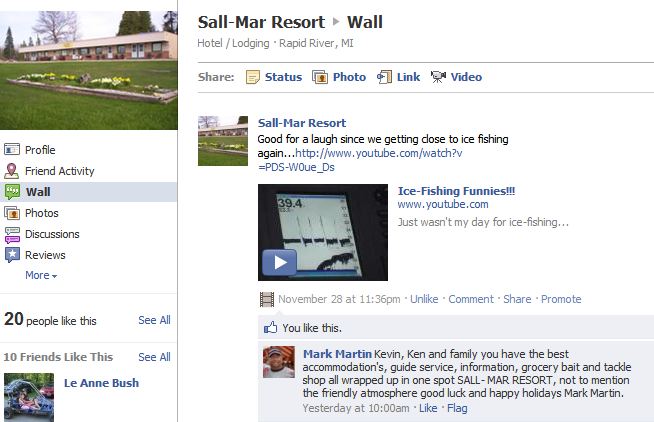The image size is (654, 422).
Task: Like Mark Martin's comment
Action: 428,408
